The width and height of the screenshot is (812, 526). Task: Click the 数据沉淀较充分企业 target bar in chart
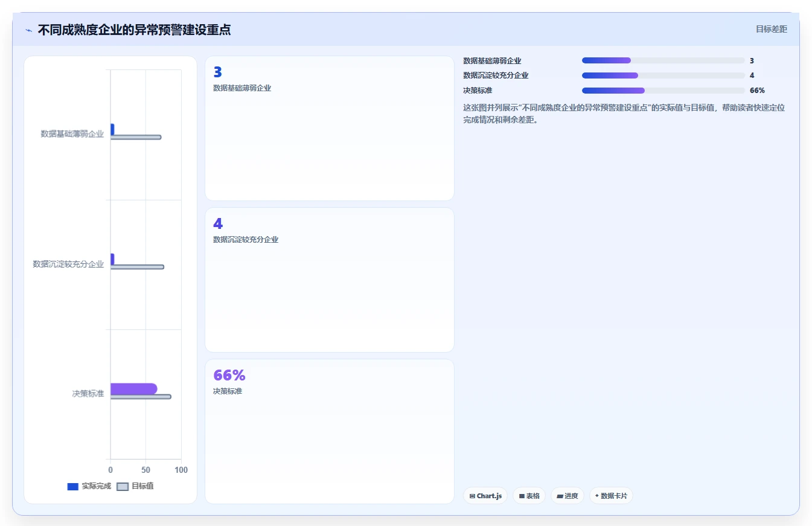pyautogui.click(x=137, y=267)
